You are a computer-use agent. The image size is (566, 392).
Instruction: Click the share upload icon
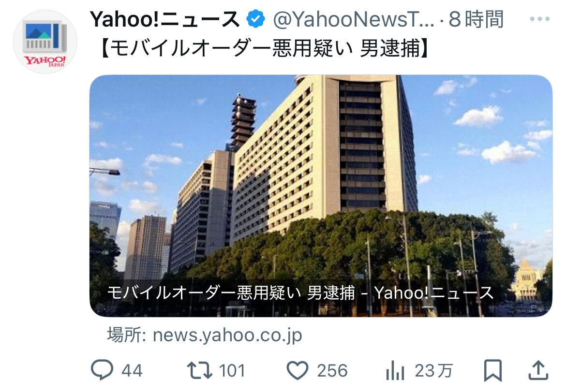pos(538,370)
